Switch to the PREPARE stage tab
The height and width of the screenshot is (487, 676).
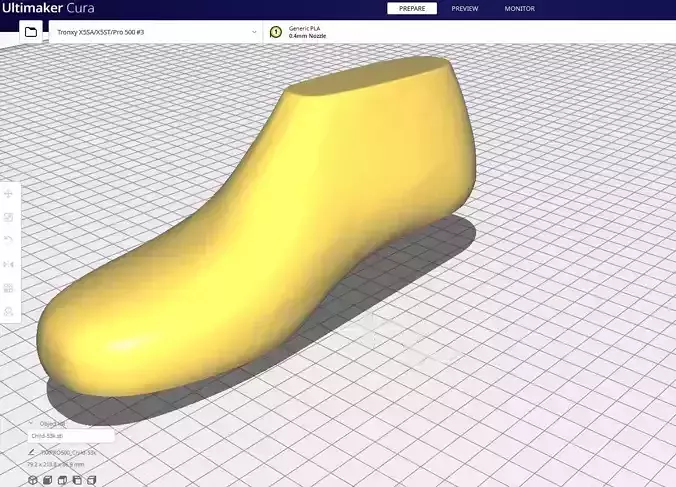(x=412, y=9)
